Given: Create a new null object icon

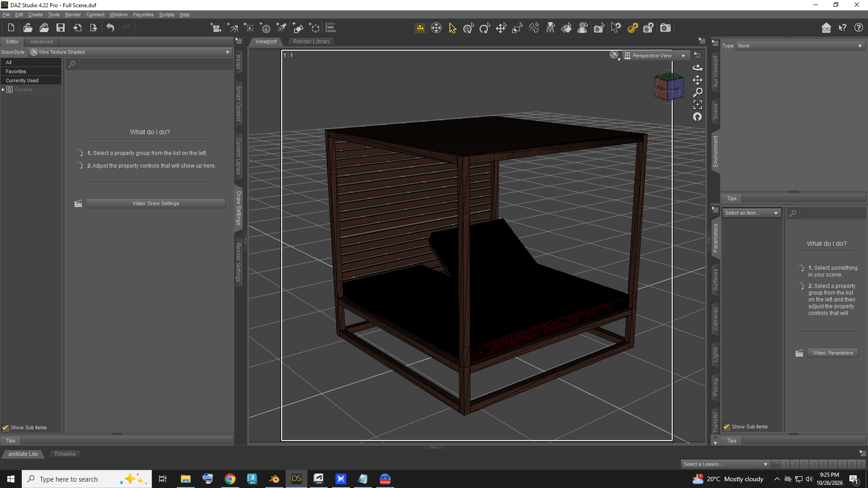Looking at the screenshot, I should coord(314,28).
